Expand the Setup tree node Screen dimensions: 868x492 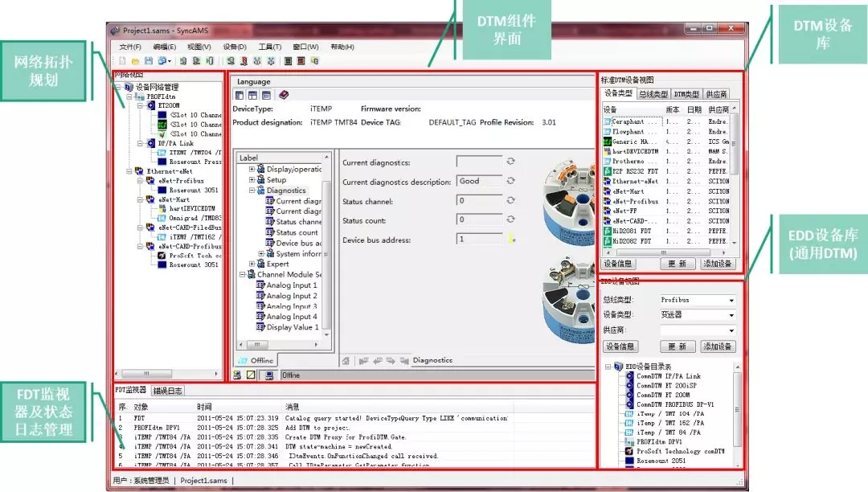click(x=252, y=180)
